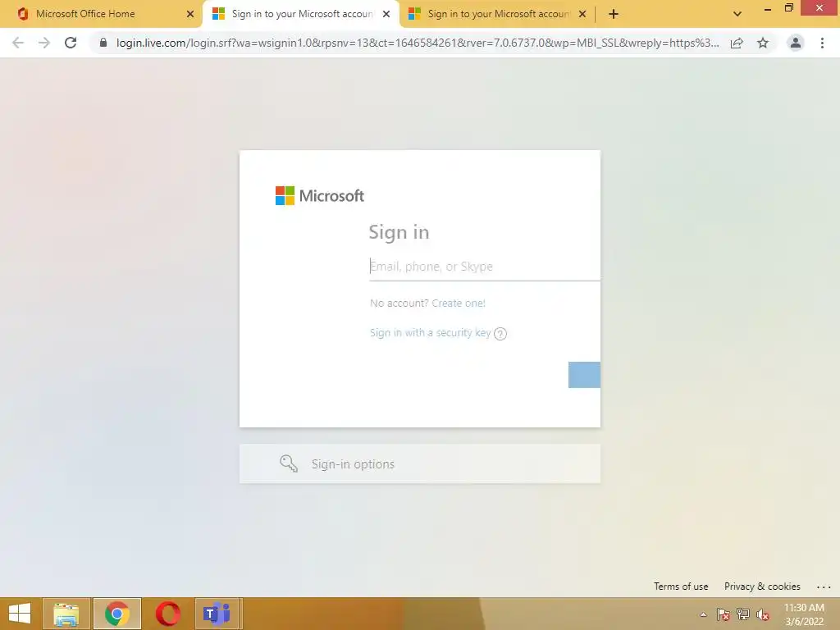Image resolution: width=840 pixels, height=630 pixels.
Task: Choose Sign in with a security key
Action: 430,333
